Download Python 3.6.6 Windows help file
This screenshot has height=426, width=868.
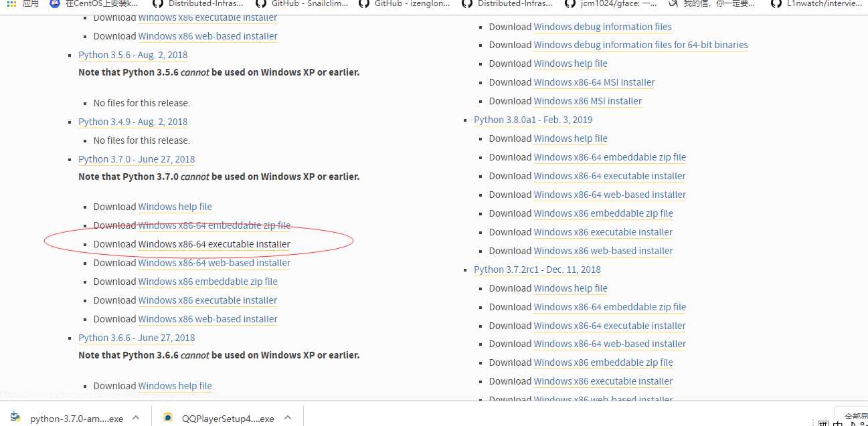click(175, 386)
